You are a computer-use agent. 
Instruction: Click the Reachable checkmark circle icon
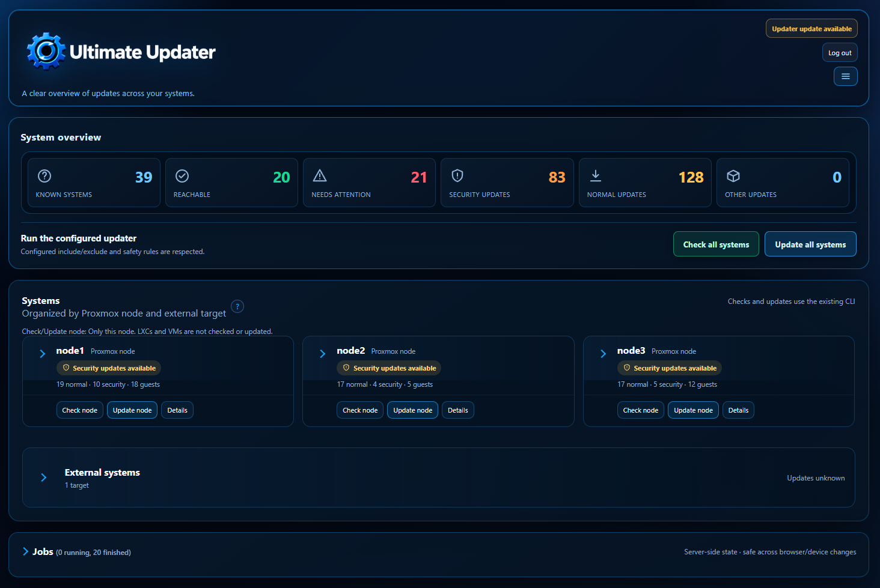182,176
